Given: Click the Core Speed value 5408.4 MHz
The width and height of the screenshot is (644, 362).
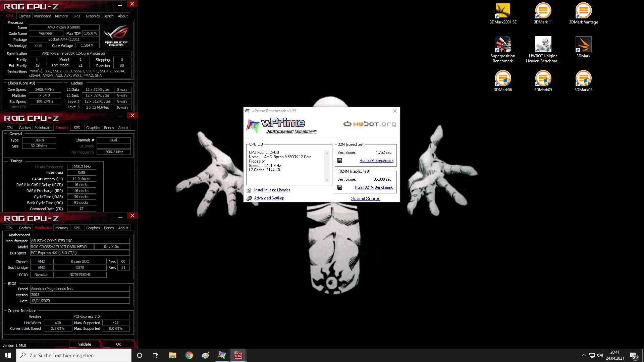Looking at the screenshot, I should pos(45,89).
